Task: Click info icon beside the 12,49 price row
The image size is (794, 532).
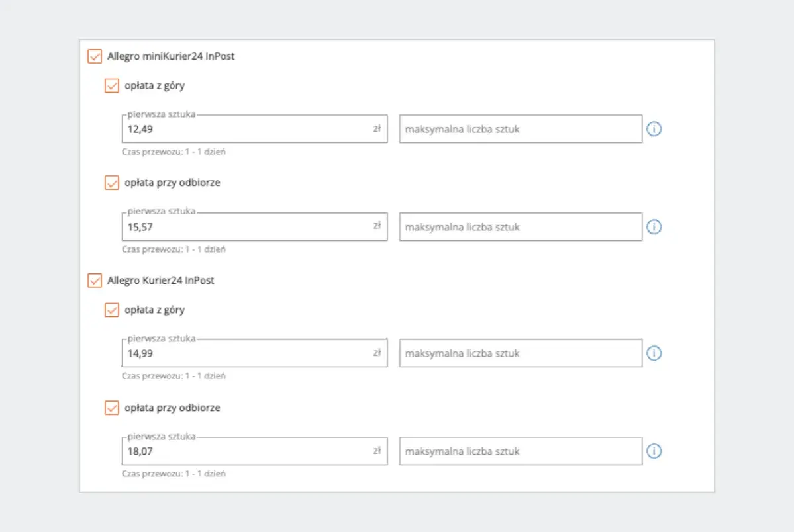Action: (654, 129)
